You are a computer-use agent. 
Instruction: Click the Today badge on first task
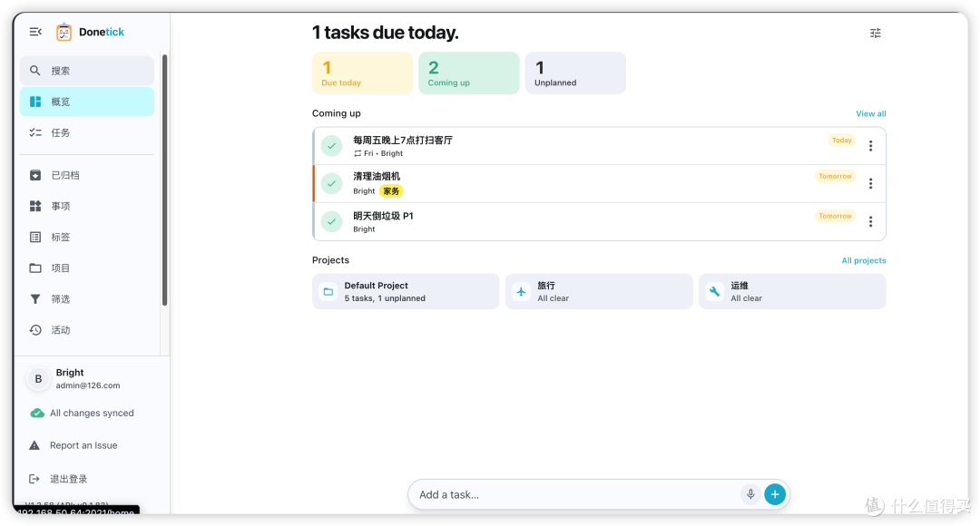click(842, 141)
